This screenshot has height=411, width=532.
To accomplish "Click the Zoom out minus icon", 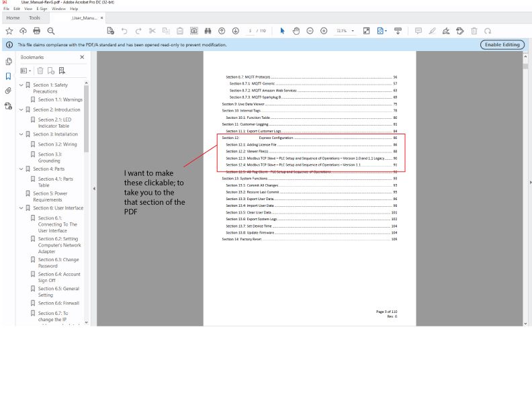I will [310, 31].
